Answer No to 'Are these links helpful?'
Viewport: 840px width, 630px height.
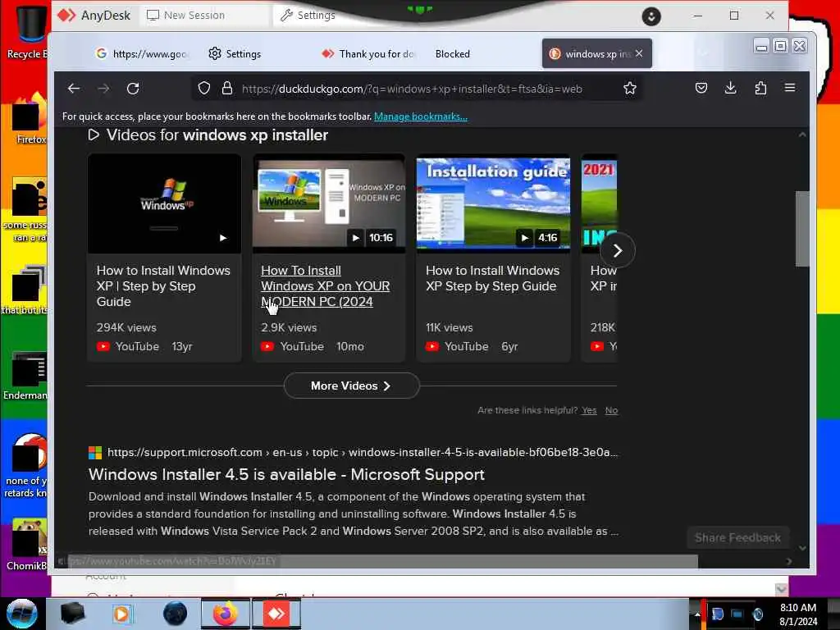611,410
